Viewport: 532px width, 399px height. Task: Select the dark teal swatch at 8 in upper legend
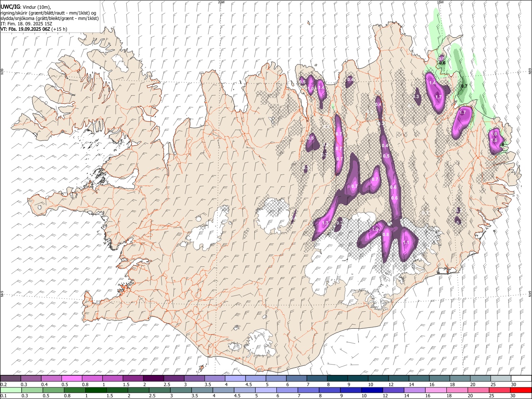[x=337, y=379]
